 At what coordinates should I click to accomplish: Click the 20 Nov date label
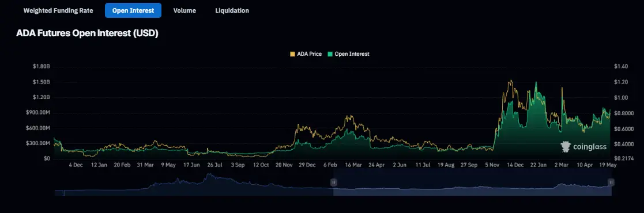click(x=284, y=165)
